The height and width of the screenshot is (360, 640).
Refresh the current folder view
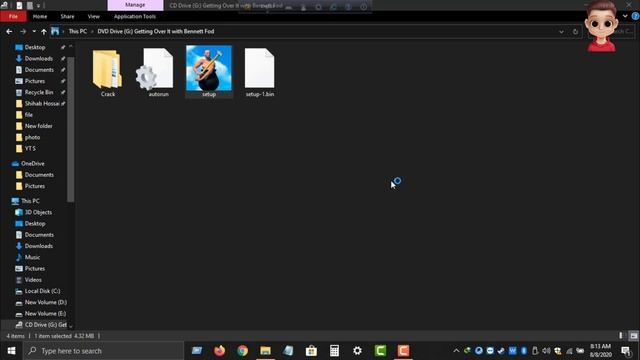(575, 31)
